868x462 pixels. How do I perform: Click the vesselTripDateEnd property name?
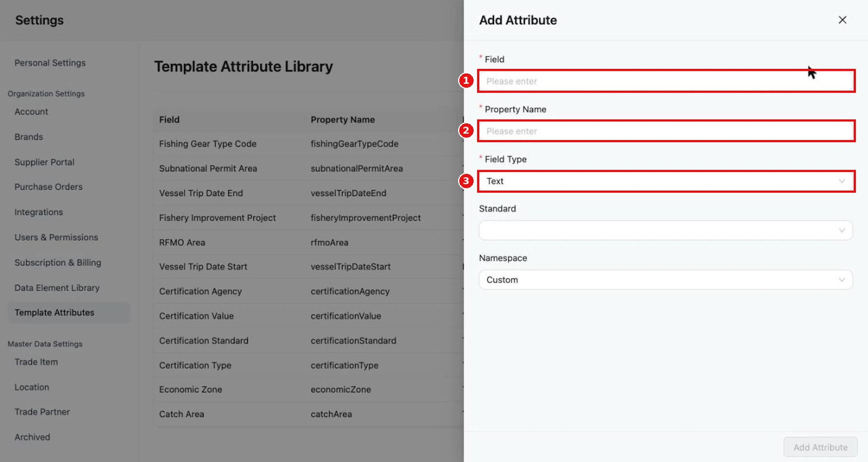click(x=348, y=193)
